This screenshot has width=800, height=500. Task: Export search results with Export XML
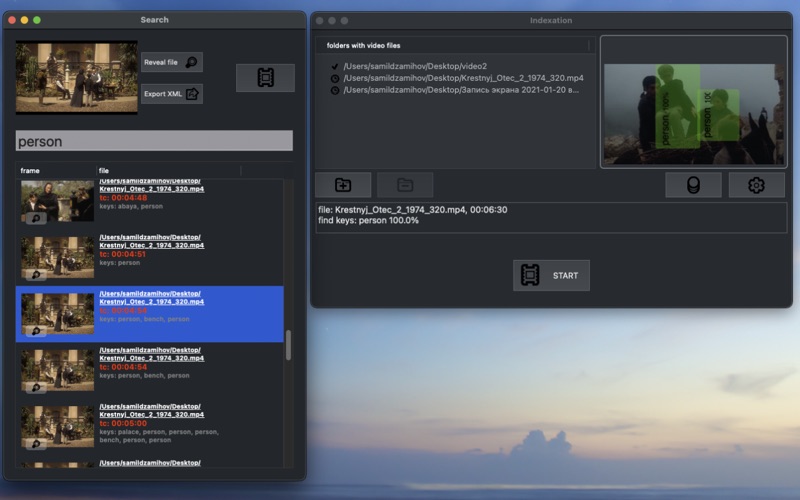(x=172, y=94)
